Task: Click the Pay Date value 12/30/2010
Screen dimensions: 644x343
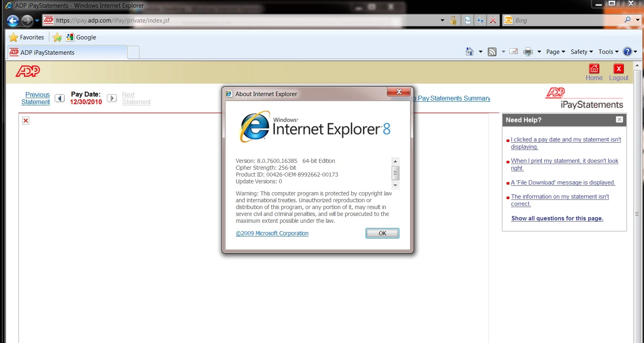Action: point(86,102)
